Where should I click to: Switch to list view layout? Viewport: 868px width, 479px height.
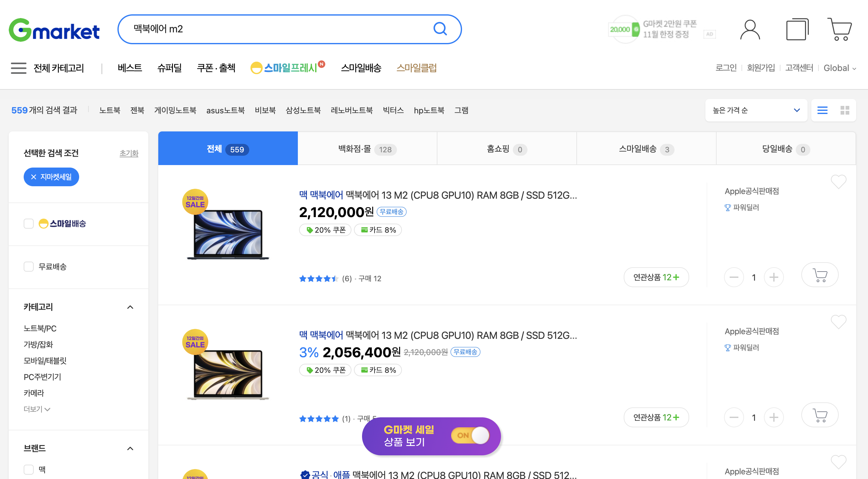click(822, 110)
